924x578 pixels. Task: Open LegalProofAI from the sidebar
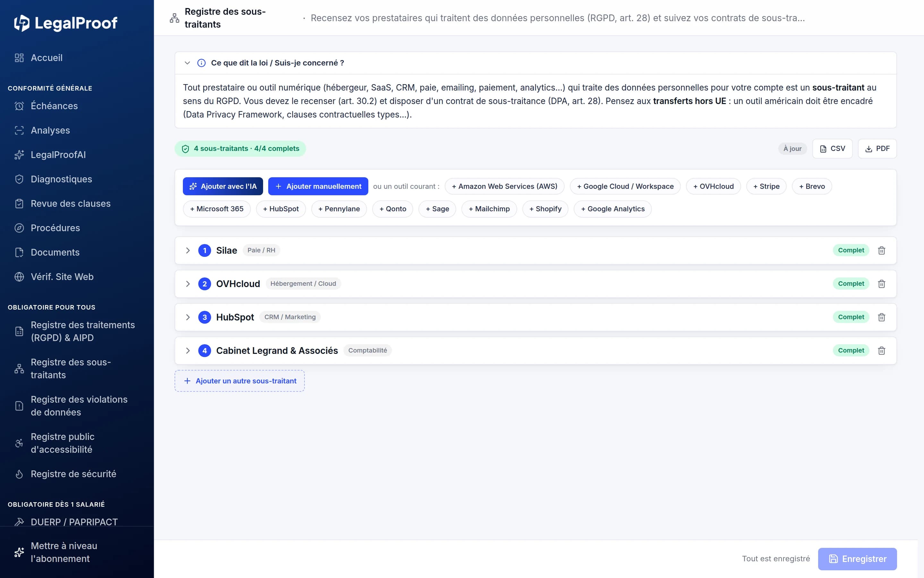(x=77, y=155)
